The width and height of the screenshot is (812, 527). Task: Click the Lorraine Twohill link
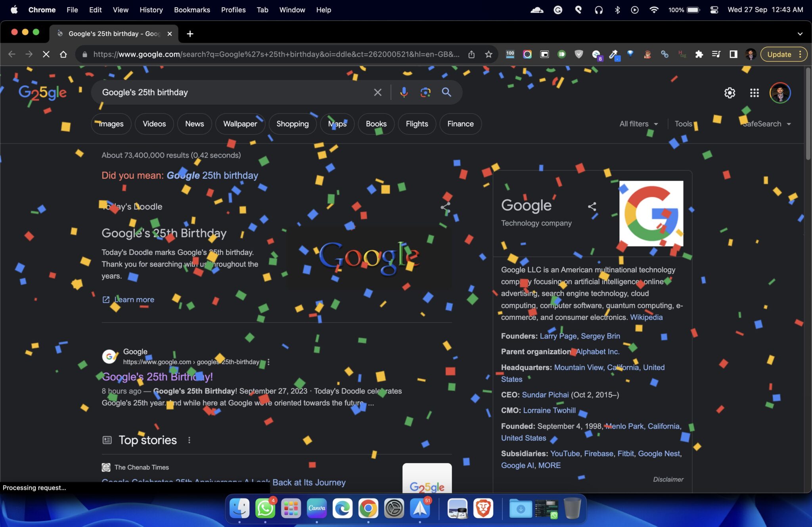(x=550, y=410)
